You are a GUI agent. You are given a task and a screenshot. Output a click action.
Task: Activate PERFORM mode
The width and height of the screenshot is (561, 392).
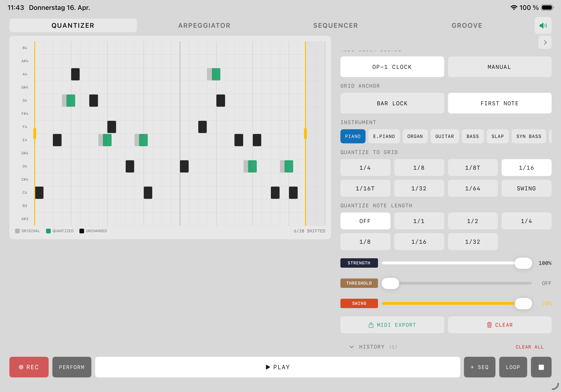[72, 367]
